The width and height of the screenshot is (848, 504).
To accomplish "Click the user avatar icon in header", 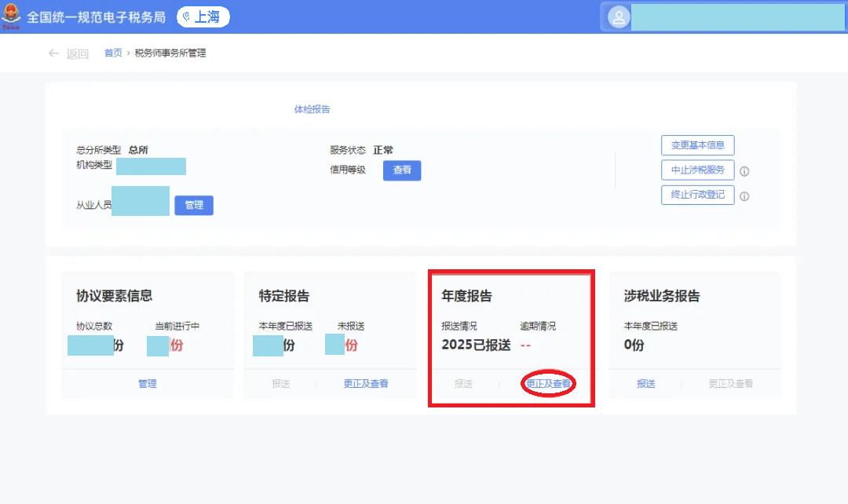I will coord(619,17).
